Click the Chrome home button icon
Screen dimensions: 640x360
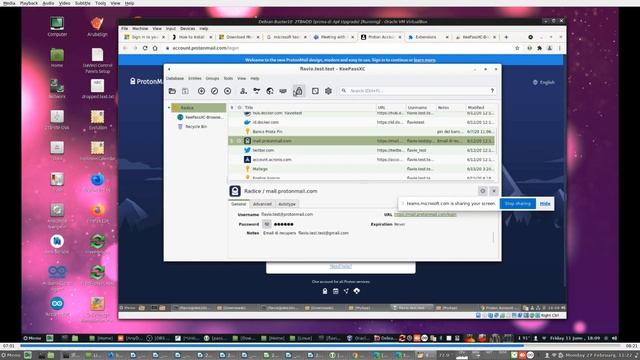155,48
